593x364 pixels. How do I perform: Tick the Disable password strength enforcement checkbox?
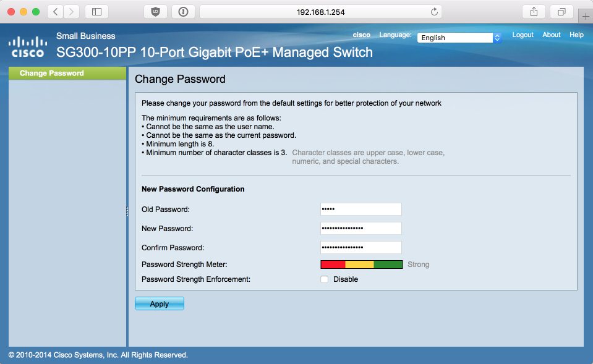(324, 279)
